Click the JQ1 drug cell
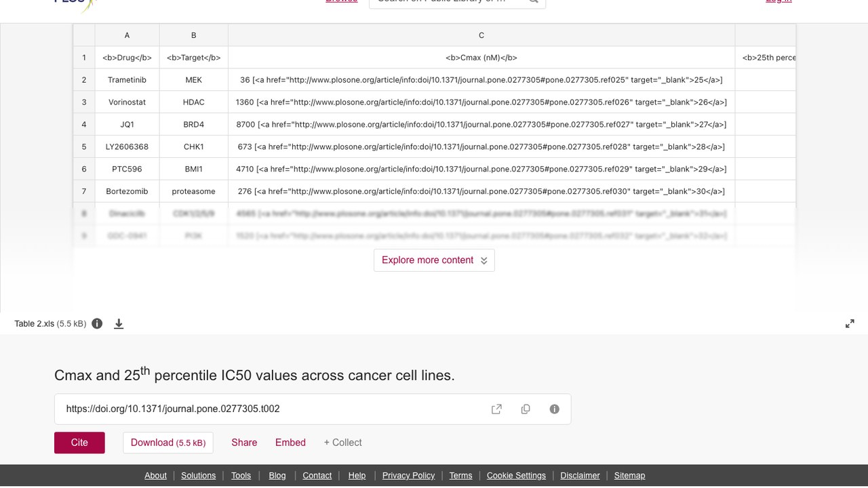The image size is (868, 488). click(x=127, y=125)
